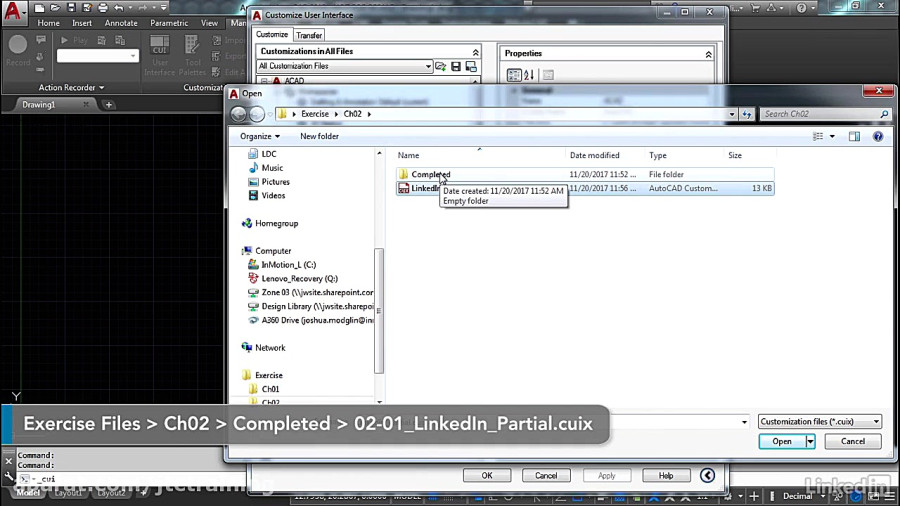Select the Drawing1 file tab

point(38,104)
